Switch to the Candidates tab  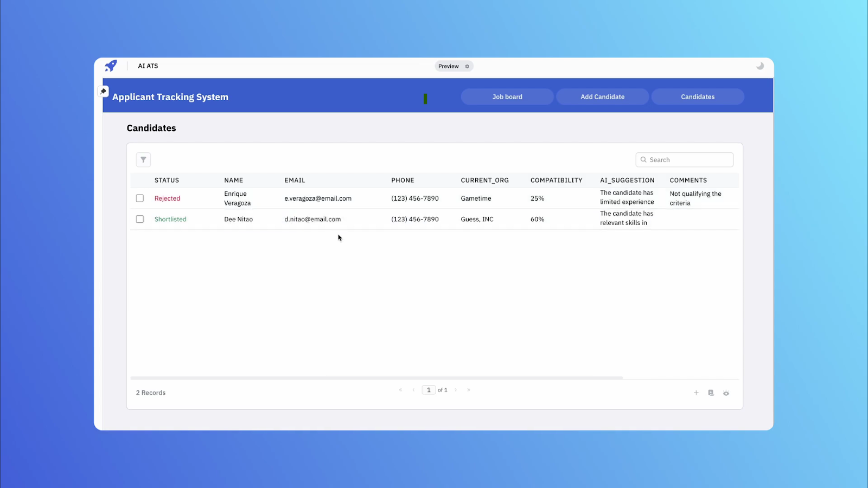click(698, 97)
